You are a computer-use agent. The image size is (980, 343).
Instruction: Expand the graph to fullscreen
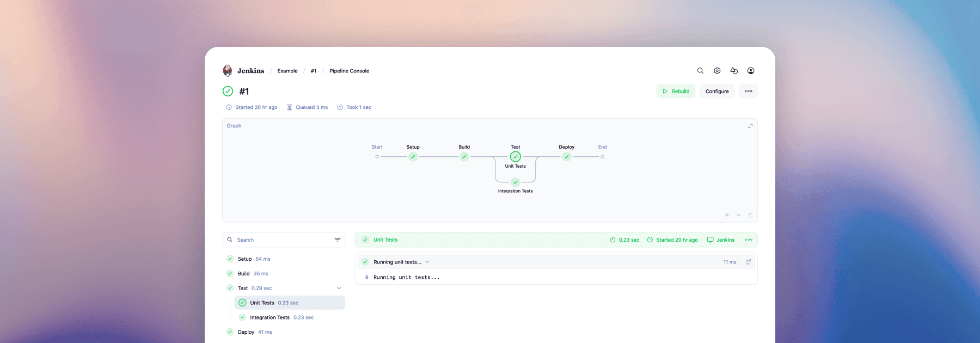(x=750, y=126)
